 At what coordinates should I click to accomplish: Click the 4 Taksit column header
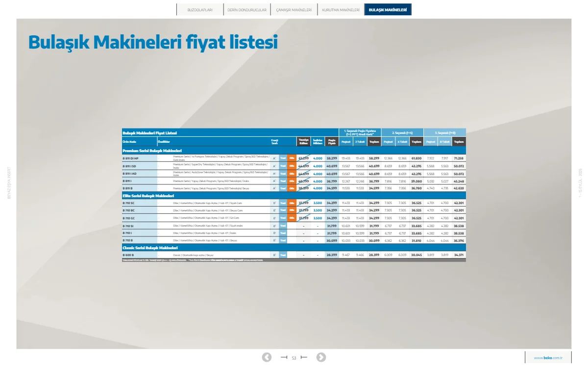click(402, 141)
